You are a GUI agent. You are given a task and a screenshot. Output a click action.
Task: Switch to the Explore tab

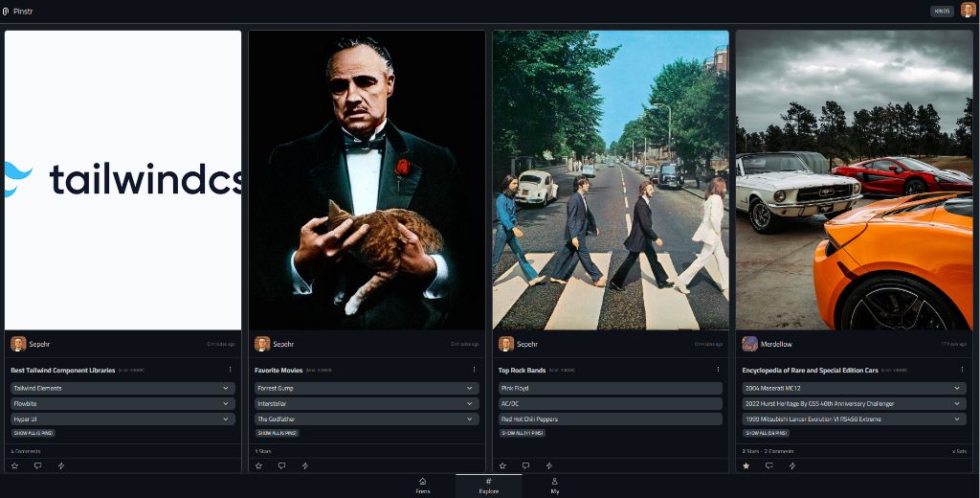pyautogui.click(x=489, y=486)
